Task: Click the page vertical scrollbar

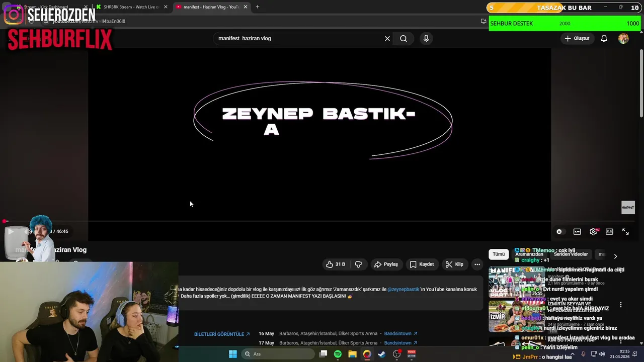Action: click(641, 83)
